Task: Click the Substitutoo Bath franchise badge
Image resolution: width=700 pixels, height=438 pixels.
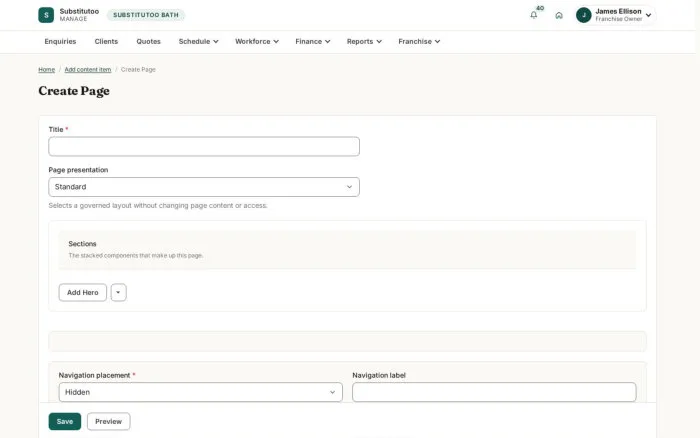Action: point(146,15)
